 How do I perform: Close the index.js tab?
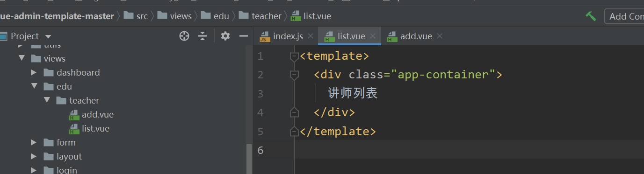click(x=311, y=36)
